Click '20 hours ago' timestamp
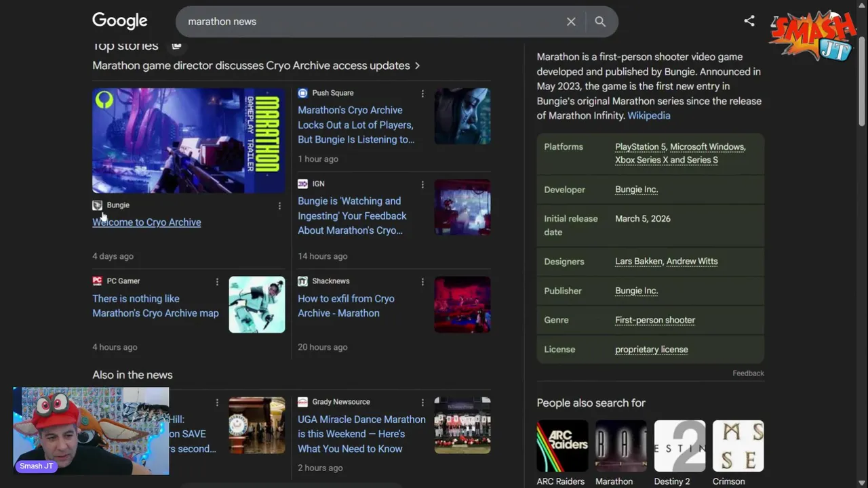 pyautogui.click(x=323, y=347)
